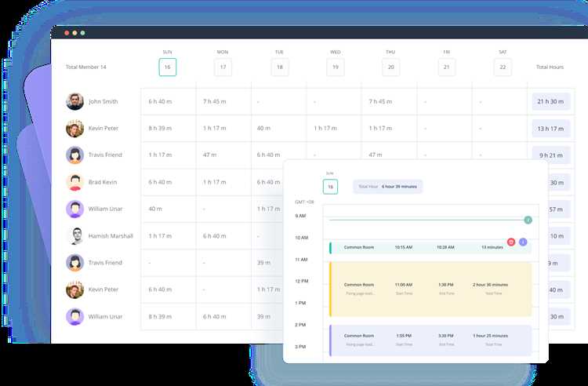Open the 10:15 AM Common Room time entry
Viewport: 588px width, 386px height.
[x=430, y=248]
